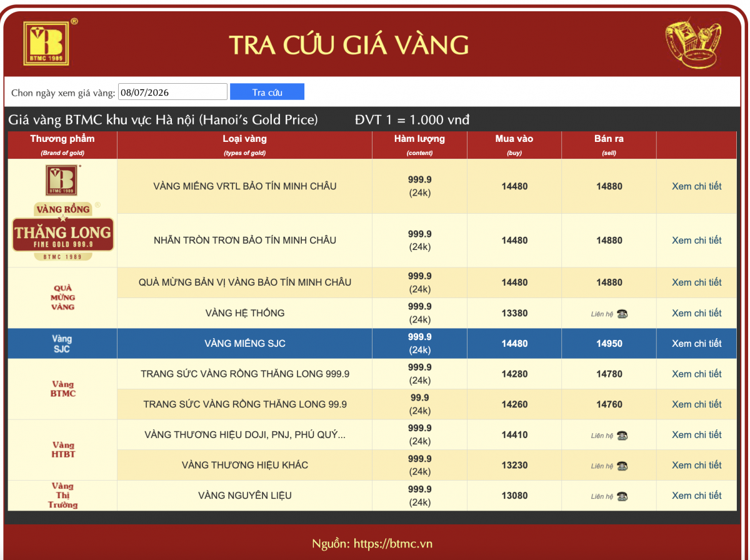Click the ĐVT 1 = 1.000 vnđ unit note
This screenshot has width=750, height=560.
coord(412,119)
